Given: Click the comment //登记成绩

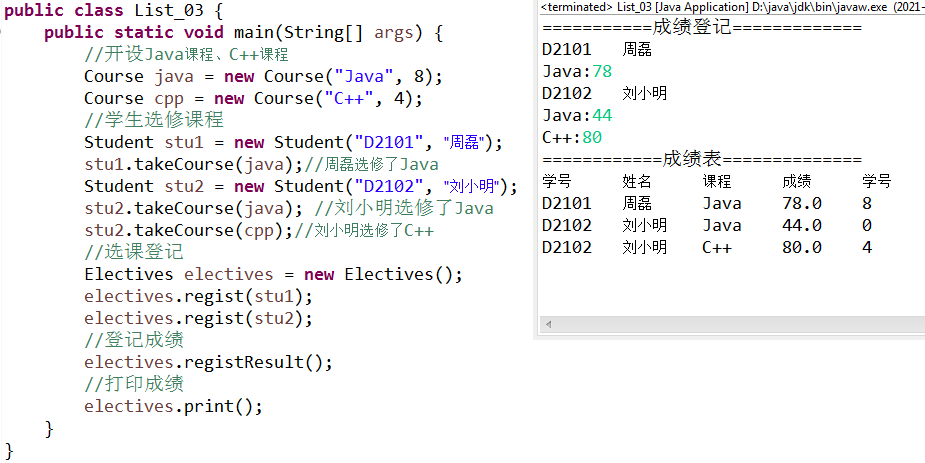Looking at the screenshot, I should click(x=134, y=340).
